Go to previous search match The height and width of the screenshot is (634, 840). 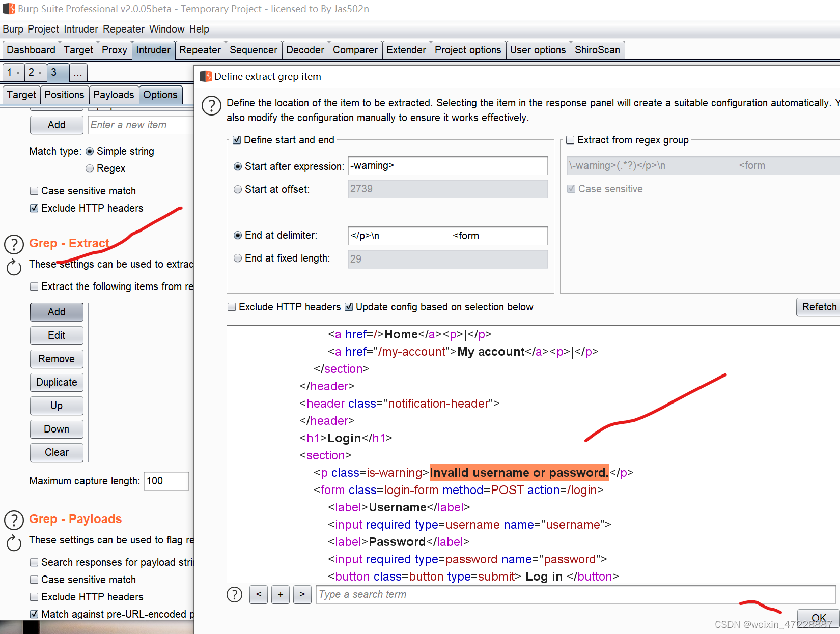click(259, 594)
